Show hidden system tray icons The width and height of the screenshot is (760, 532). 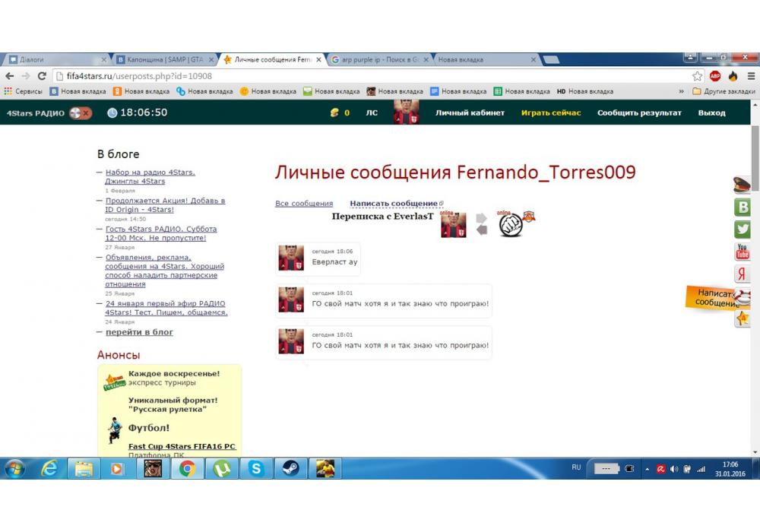point(648,469)
